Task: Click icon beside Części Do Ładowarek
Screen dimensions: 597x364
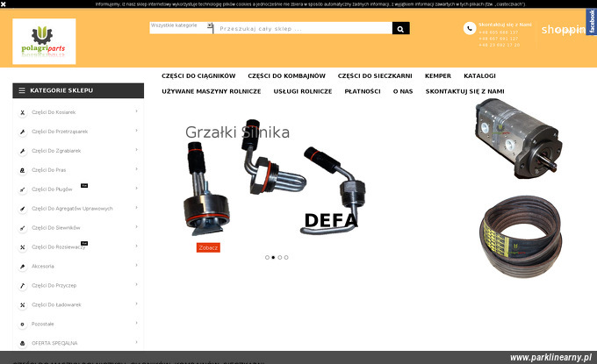Action: coord(23,305)
